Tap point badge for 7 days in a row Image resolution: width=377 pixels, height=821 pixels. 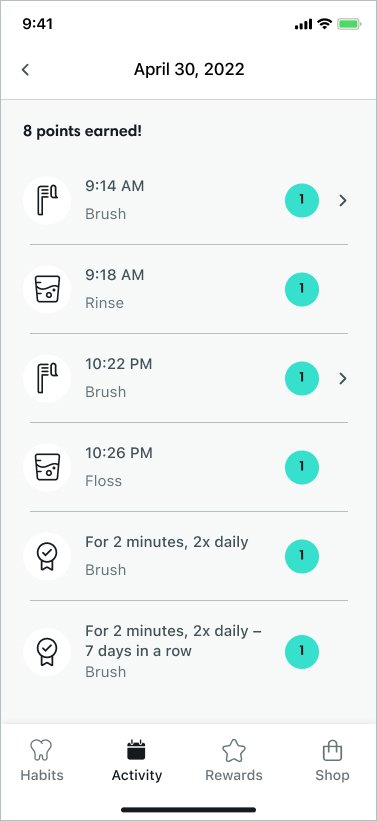(x=302, y=651)
